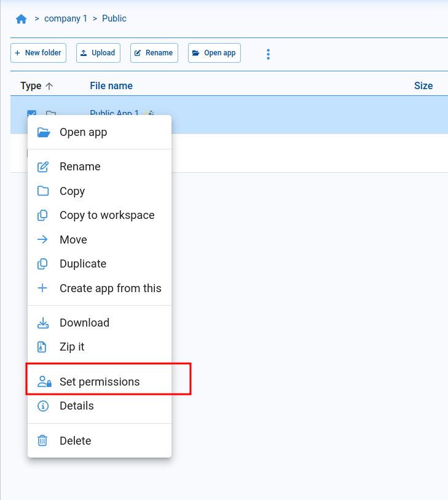Go to company 1 breadcrumb link
This screenshot has width=448, height=500.
point(66,18)
